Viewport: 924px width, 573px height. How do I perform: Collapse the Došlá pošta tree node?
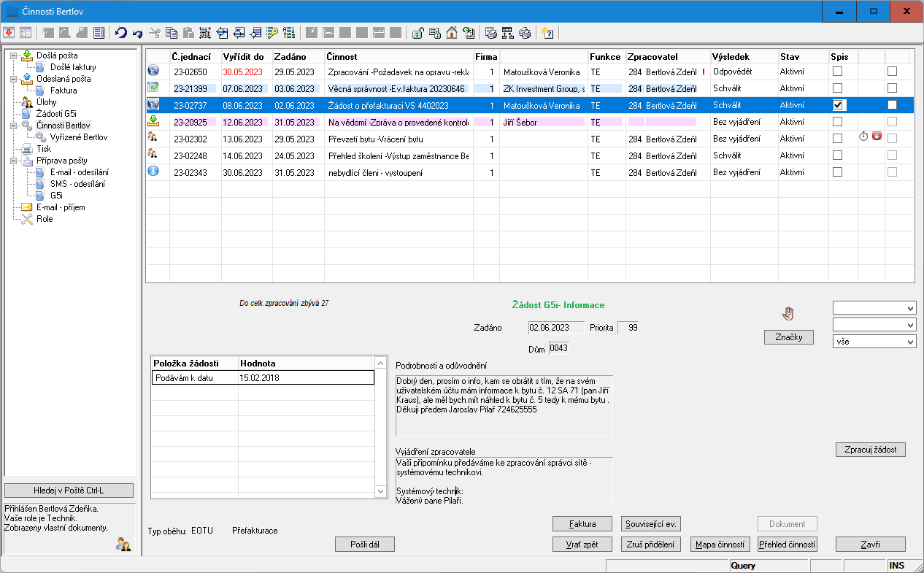(x=14, y=55)
